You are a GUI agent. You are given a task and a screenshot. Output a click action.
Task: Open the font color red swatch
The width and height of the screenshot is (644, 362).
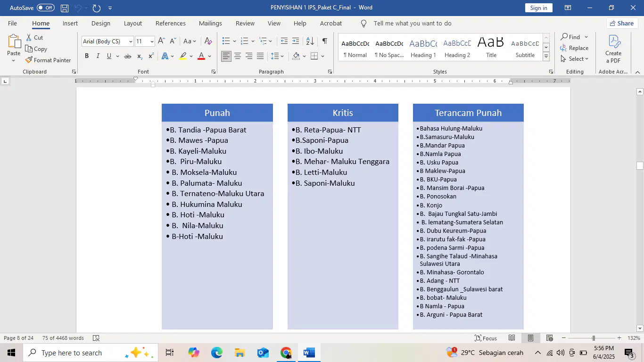pyautogui.click(x=201, y=56)
